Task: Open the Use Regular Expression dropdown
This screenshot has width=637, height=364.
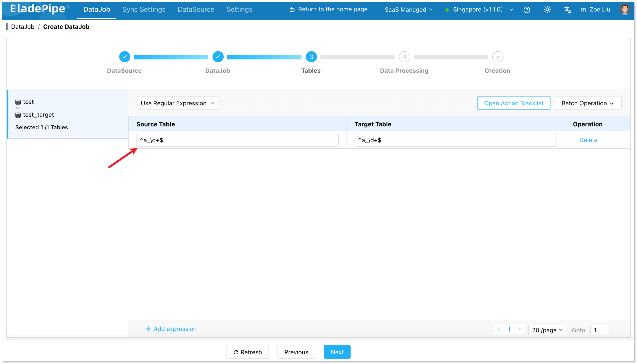Action: tap(178, 103)
